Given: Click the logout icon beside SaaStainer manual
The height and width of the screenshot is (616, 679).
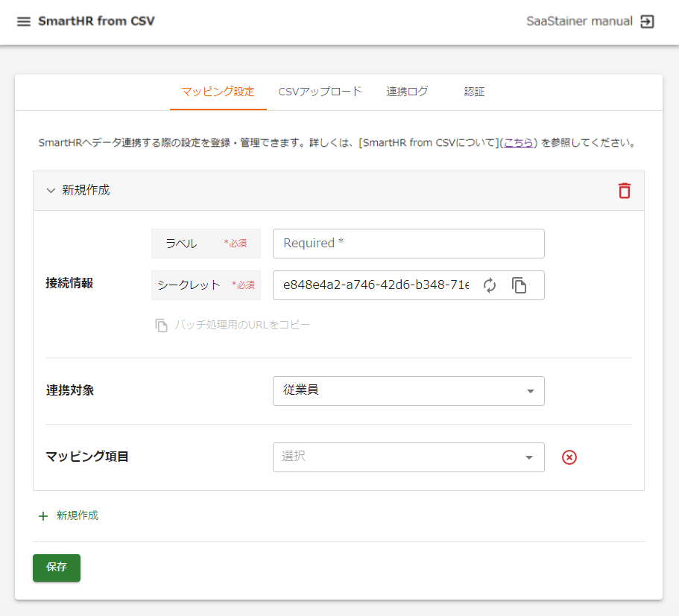Looking at the screenshot, I should pyautogui.click(x=647, y=21).
